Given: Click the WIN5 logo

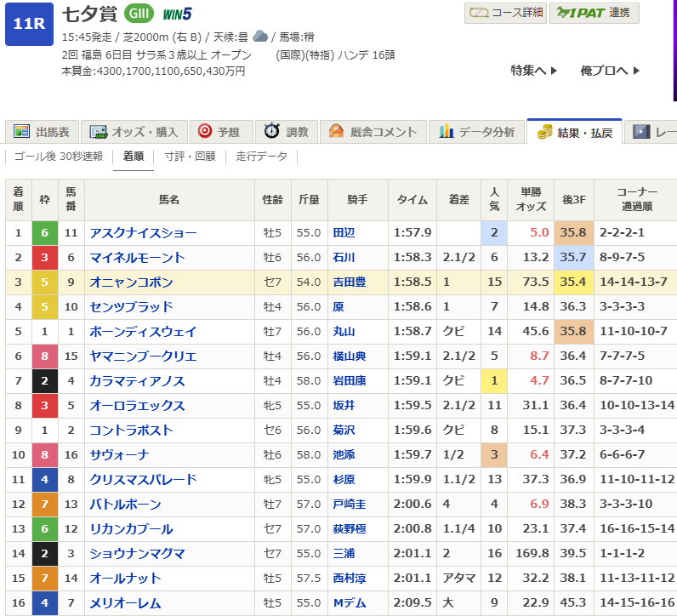Looking at the screenshot, I should click(x=177, y=14).
